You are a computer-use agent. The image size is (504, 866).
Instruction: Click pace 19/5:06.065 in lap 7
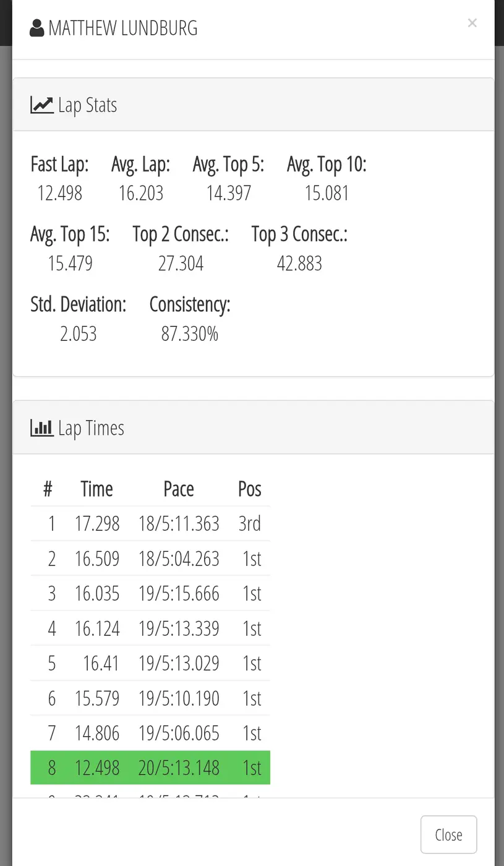click(x=179, y=733)
